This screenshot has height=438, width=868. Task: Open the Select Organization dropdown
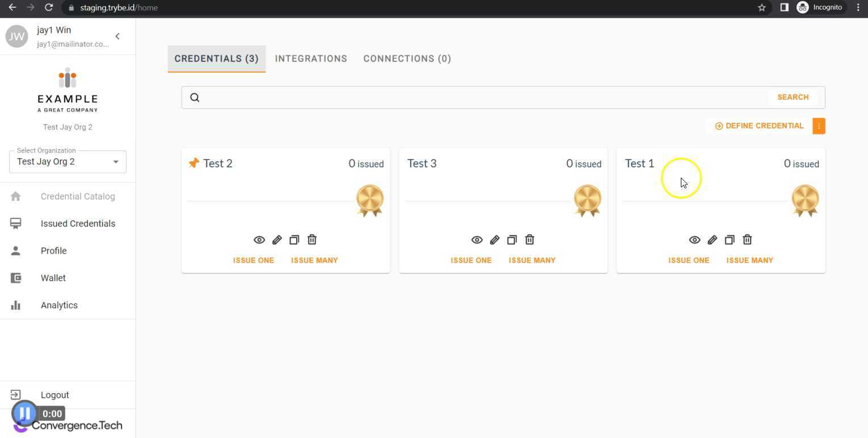[x=68, y=162]
